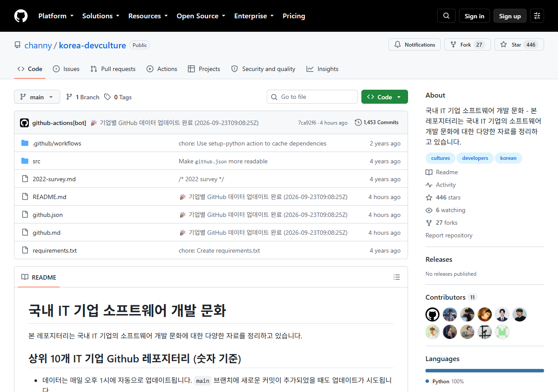558x392 pixels.
Task: Click the Sign in button
Action: pyautogui.click(x=474, y=16)
